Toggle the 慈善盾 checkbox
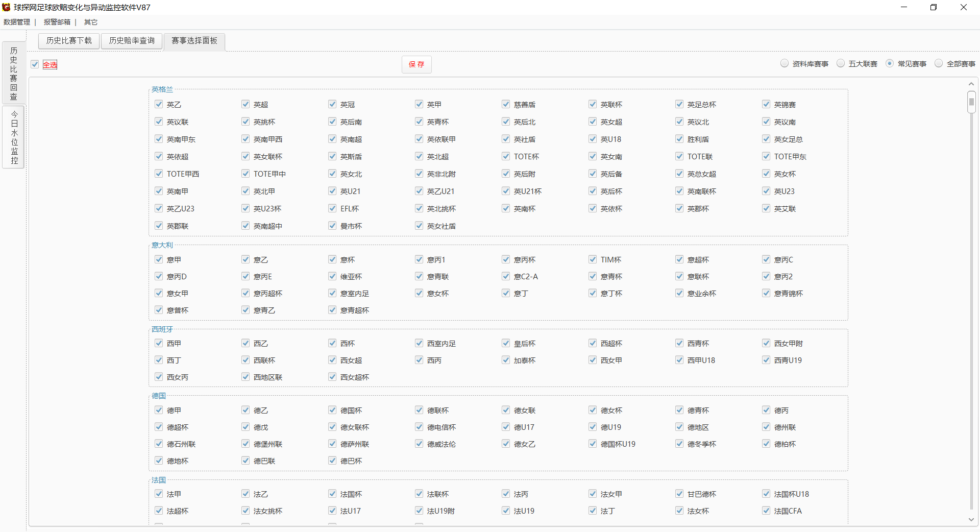 tap(506, 104)
